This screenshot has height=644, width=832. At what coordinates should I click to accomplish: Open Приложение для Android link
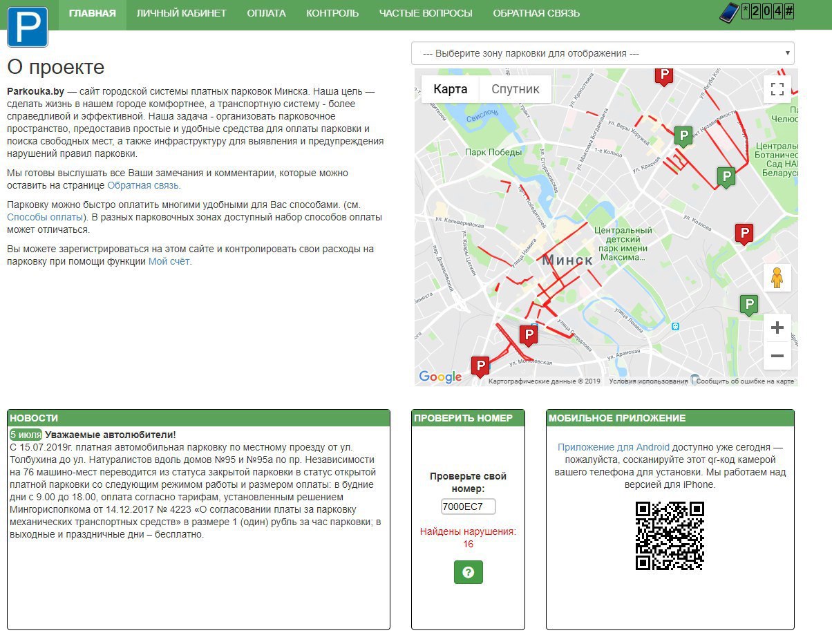[x=614, y=447]
